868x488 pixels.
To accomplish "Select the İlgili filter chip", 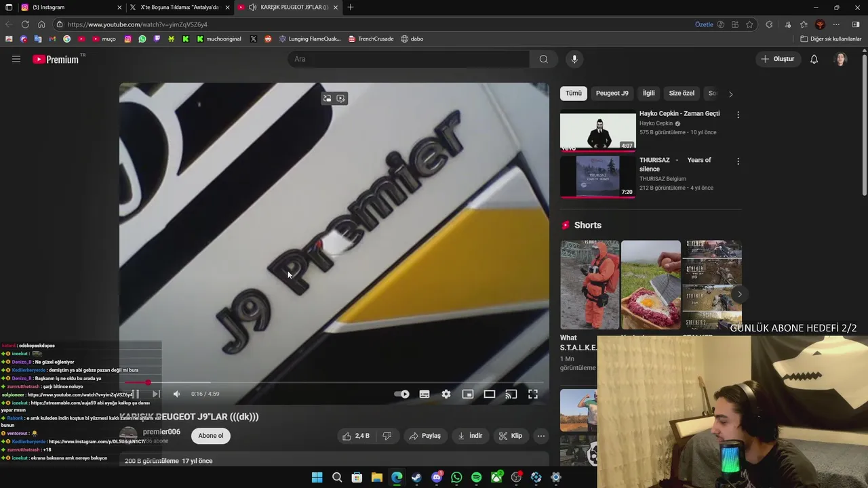I will [649, 93].
